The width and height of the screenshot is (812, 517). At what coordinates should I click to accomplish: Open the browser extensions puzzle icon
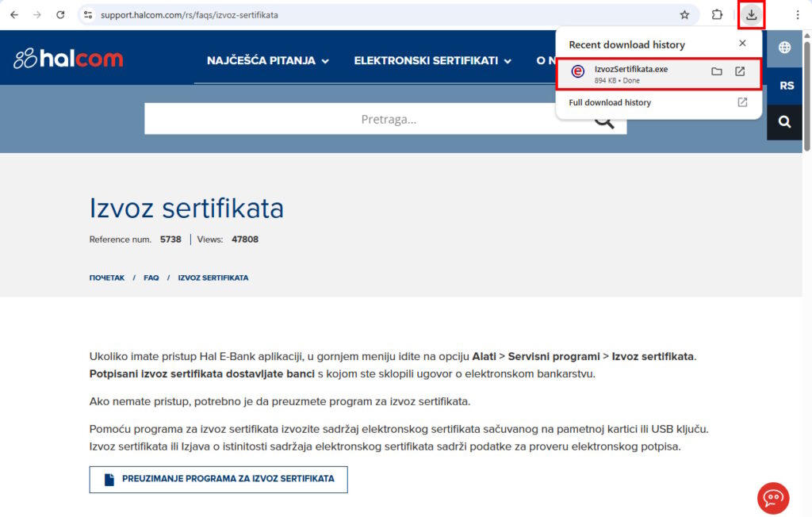717,15
